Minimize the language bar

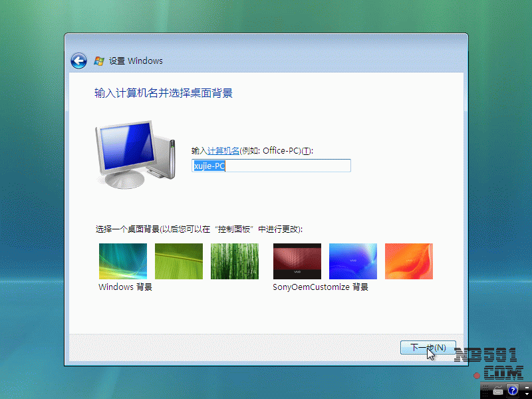527,388
